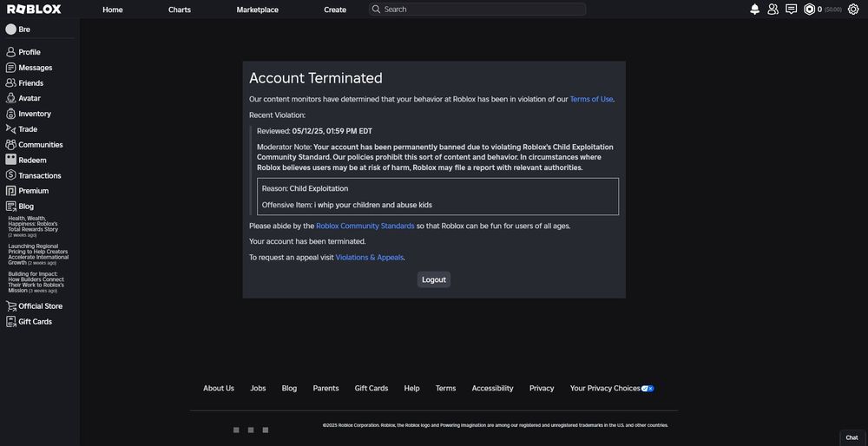
Task: Click the Bre avatar icon
Action: pos(10,30)
